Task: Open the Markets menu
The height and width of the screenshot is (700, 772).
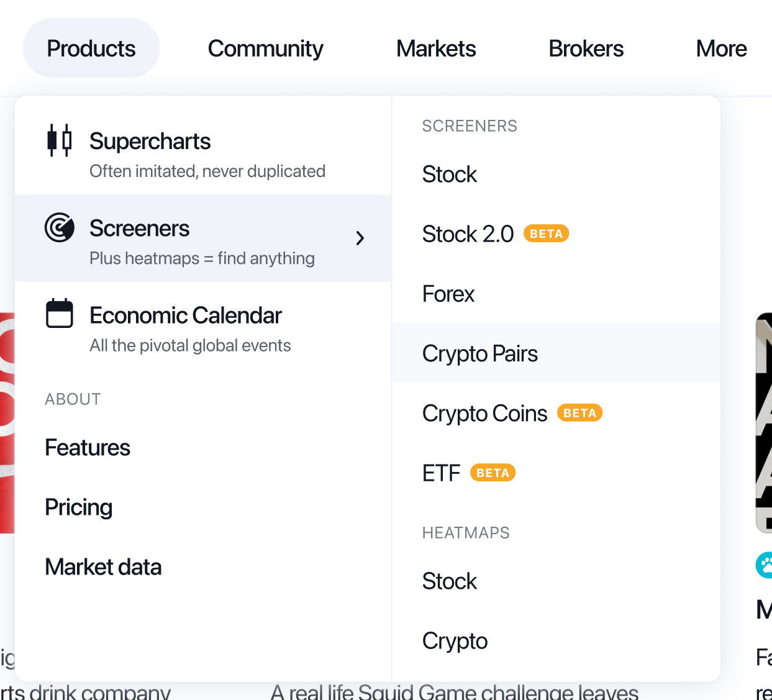Action: click(436, 48)
